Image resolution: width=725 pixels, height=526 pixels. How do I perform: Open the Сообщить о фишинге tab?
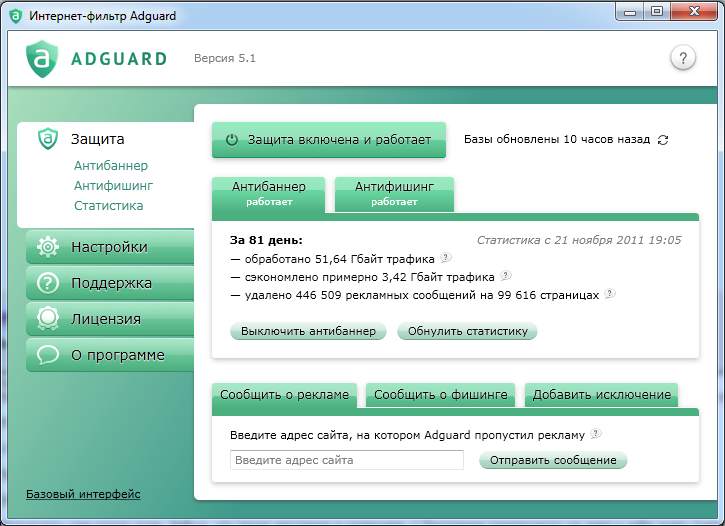click(x=441, y=395)
